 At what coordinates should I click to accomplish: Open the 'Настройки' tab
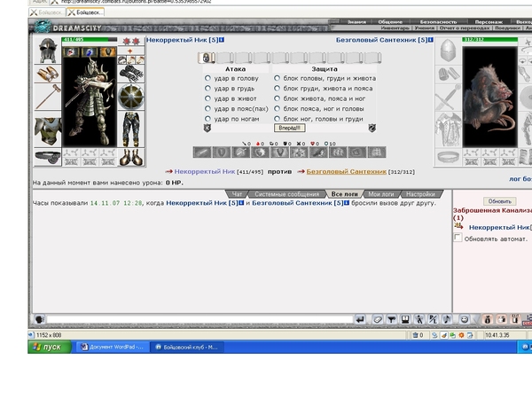[420, 194]
